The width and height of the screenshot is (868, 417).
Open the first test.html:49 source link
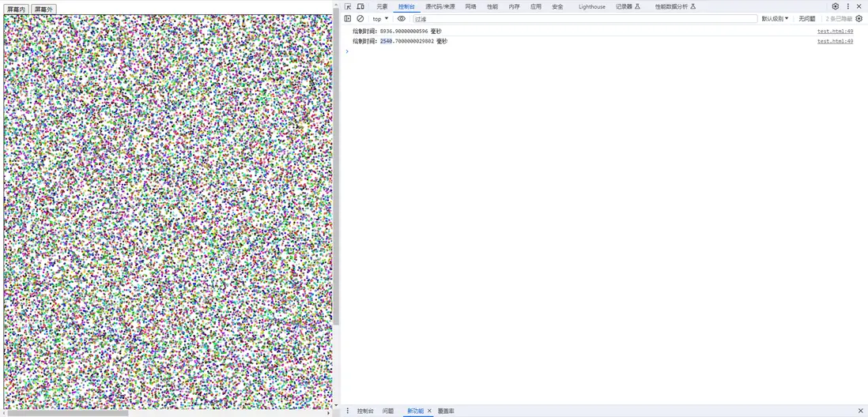[x=836, y=32]
